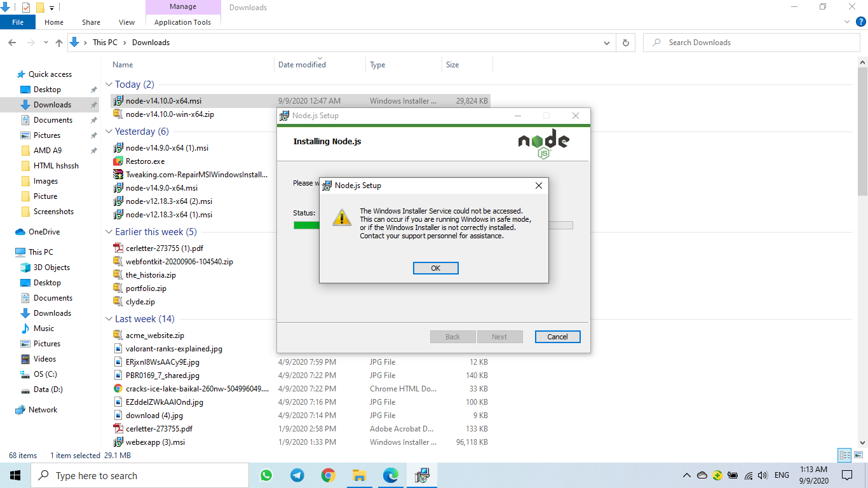
Task: Open the Application Tools tab
Action: coord(182,22)
